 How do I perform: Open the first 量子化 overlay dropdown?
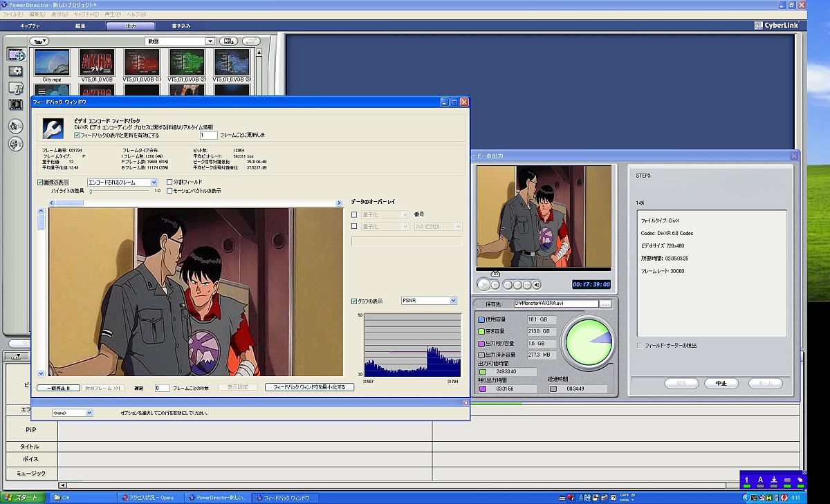385,215
